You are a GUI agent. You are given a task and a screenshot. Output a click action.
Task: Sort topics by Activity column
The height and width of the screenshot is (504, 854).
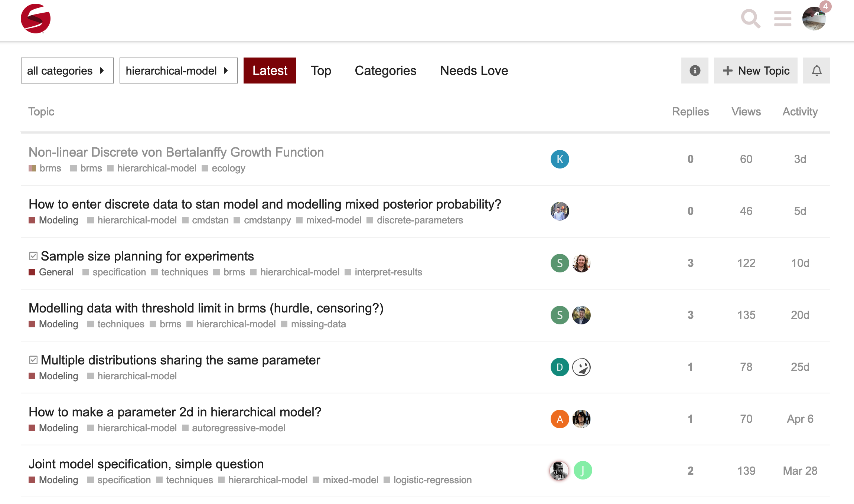pyautogui.click(x=800, y=112)
